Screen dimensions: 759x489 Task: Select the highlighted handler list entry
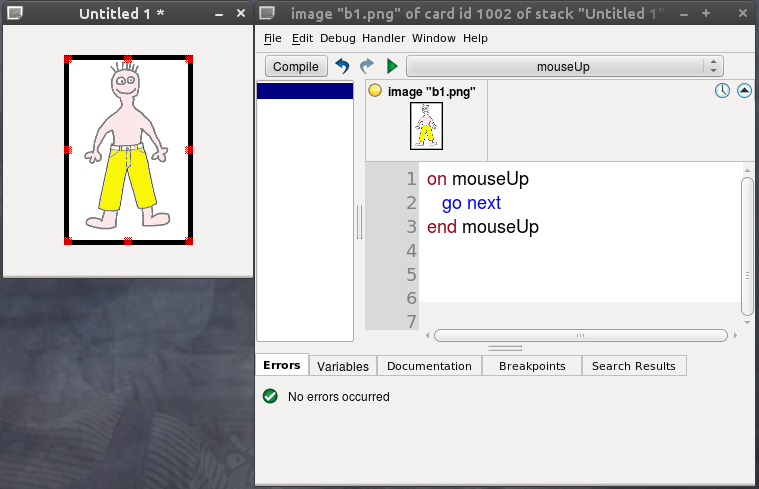[305, 91]
